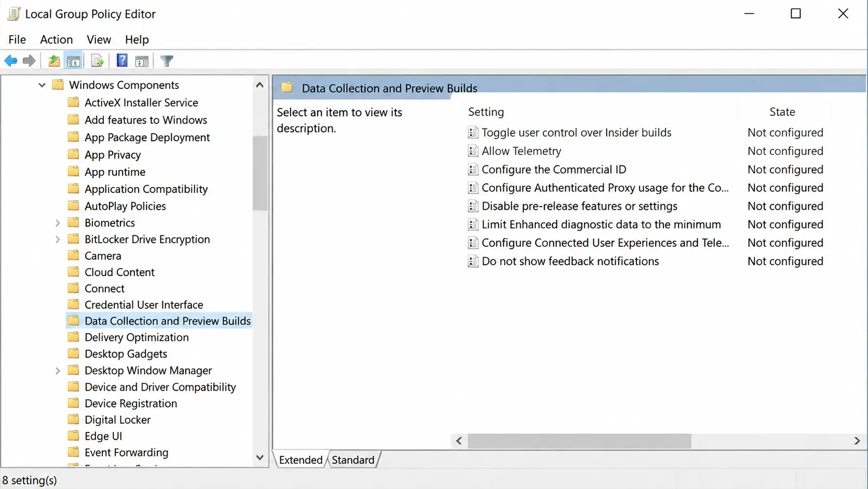Toggle the show/hide console tree icon
Screen dimensions: 868x489
73,61
